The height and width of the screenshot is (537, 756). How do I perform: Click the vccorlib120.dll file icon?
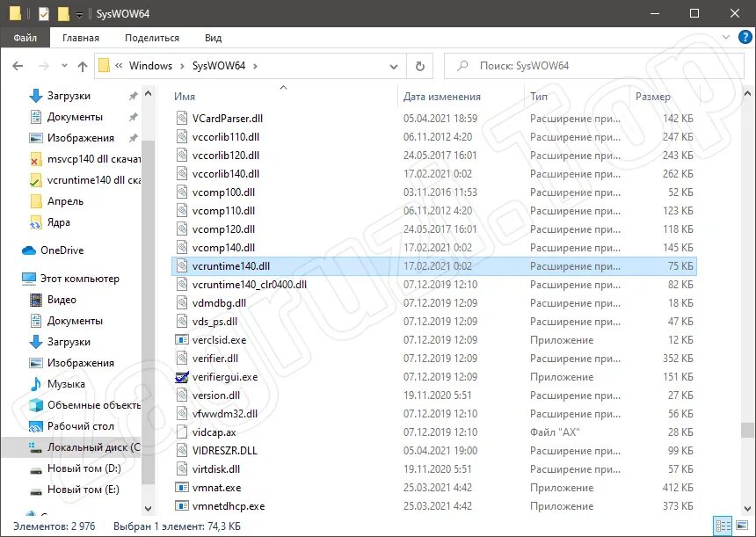click(x=181, y=156)
